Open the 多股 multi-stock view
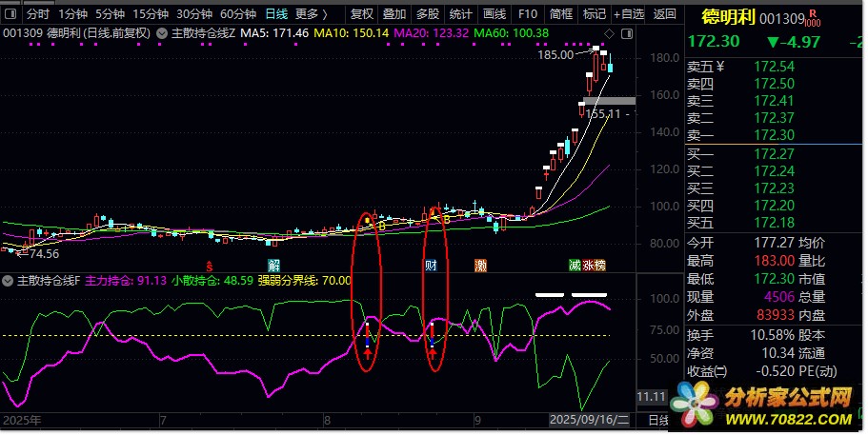The width and height of the screenshot is (868, 435). [x=428, y=14]
